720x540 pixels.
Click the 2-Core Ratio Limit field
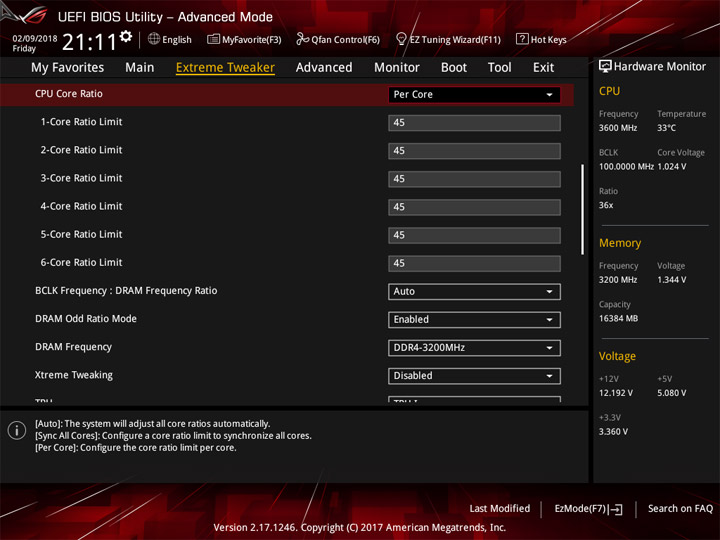pos(474,151)
